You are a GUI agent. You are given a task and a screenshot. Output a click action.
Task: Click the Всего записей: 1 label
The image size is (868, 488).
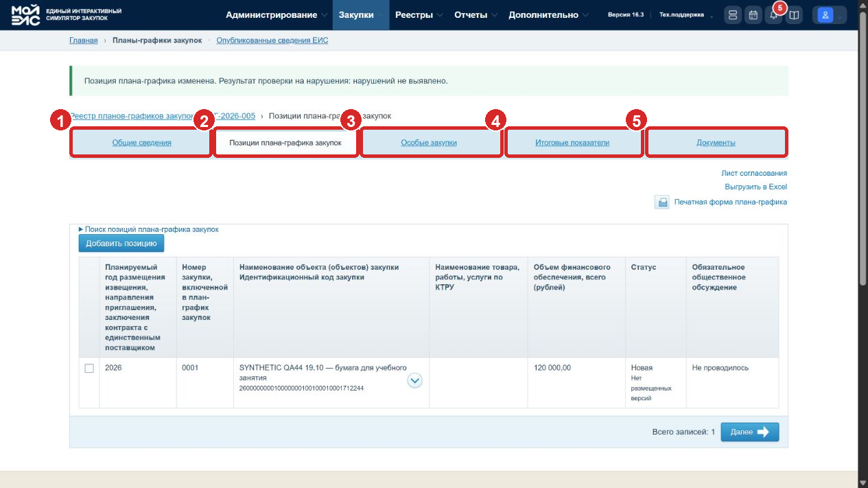point(683,432)
